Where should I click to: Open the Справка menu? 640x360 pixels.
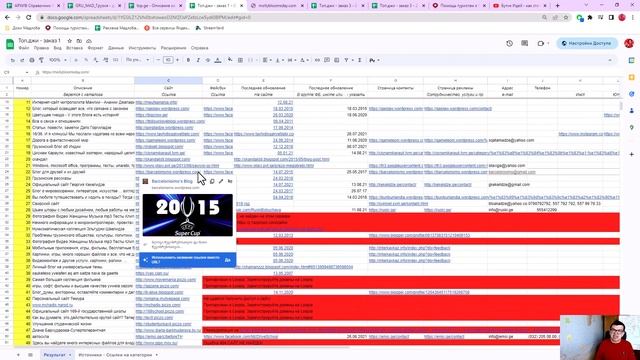[x=200, y=48]
